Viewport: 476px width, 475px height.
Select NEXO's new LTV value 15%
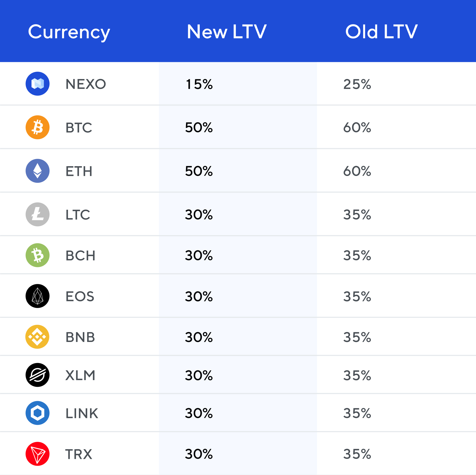[x=199, y=84]
